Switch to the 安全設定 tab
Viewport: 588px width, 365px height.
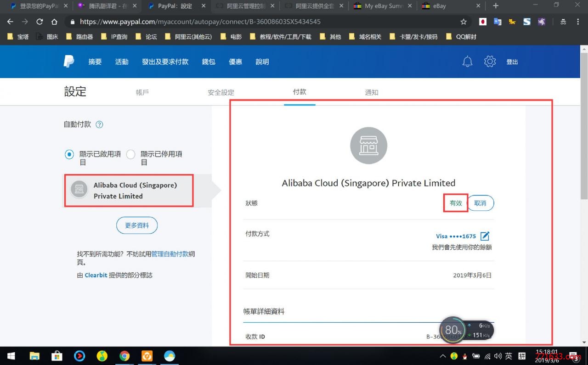click(221, 92)
